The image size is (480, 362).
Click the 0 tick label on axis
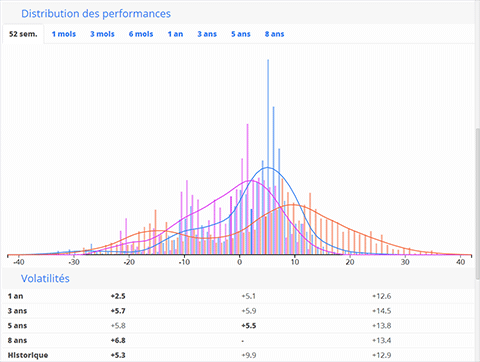(239, 262)
